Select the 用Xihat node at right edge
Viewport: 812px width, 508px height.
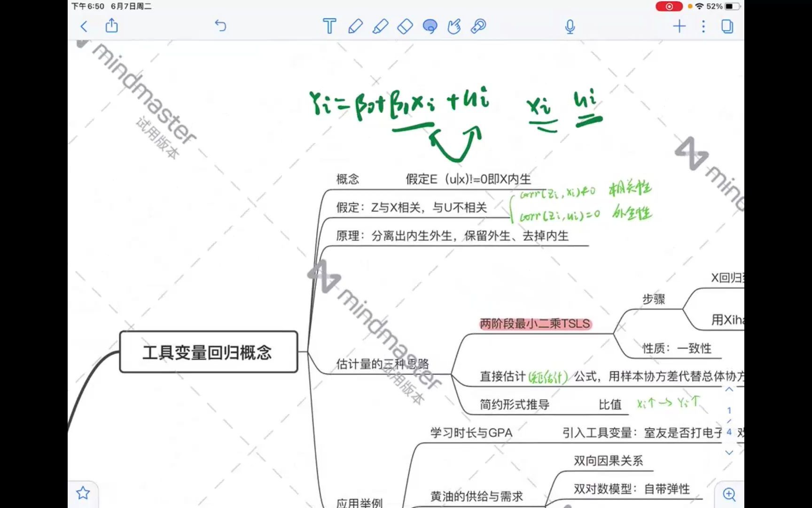[727, 320]
